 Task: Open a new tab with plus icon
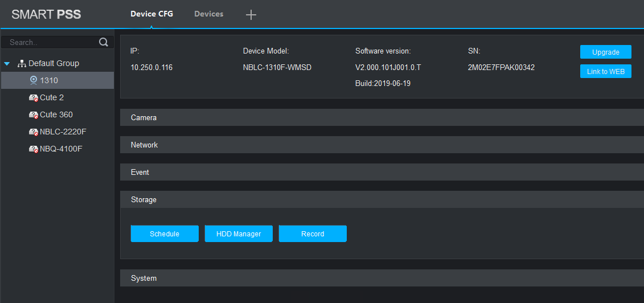pyautogui.click(x=251, y=15)
